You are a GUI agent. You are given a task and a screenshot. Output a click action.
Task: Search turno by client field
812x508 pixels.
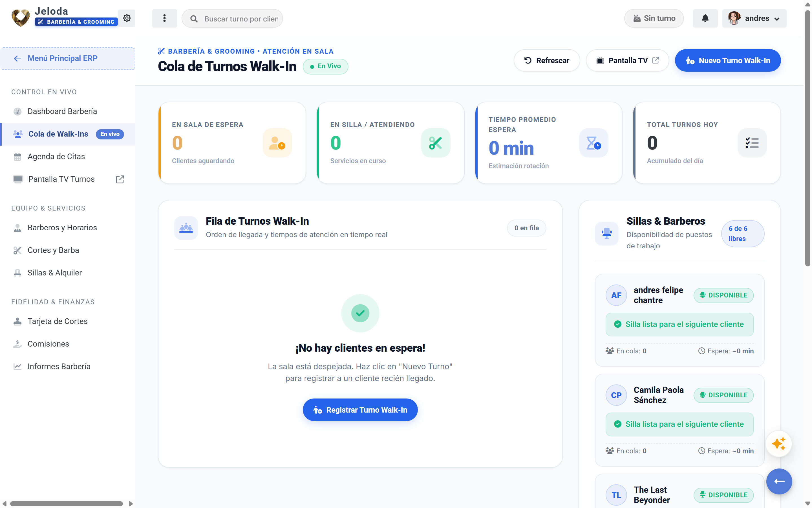(232, 19)
